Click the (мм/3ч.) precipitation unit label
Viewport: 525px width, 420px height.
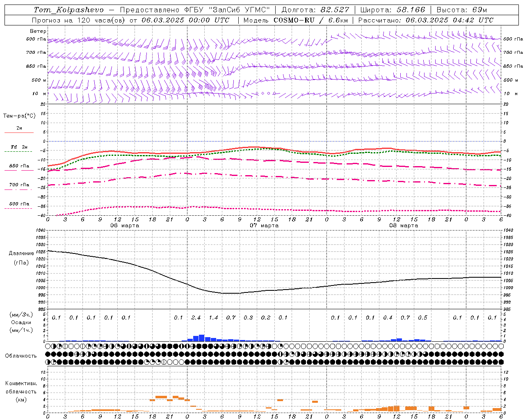tap(21, 315)
